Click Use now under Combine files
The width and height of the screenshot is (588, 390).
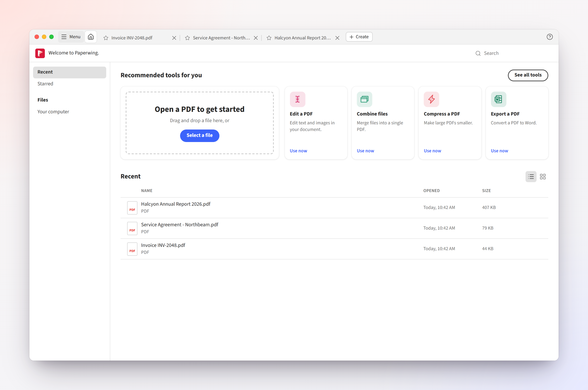(x=366, y=151)
